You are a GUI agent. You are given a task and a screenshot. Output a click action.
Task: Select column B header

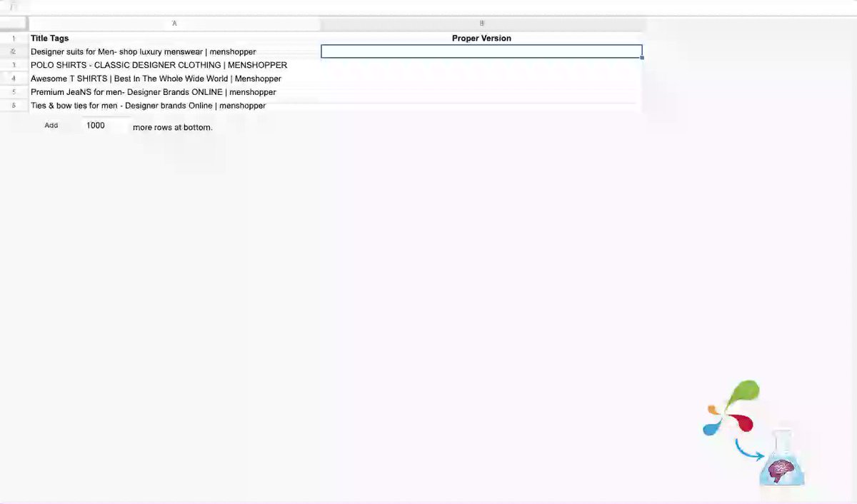(481, 24)
